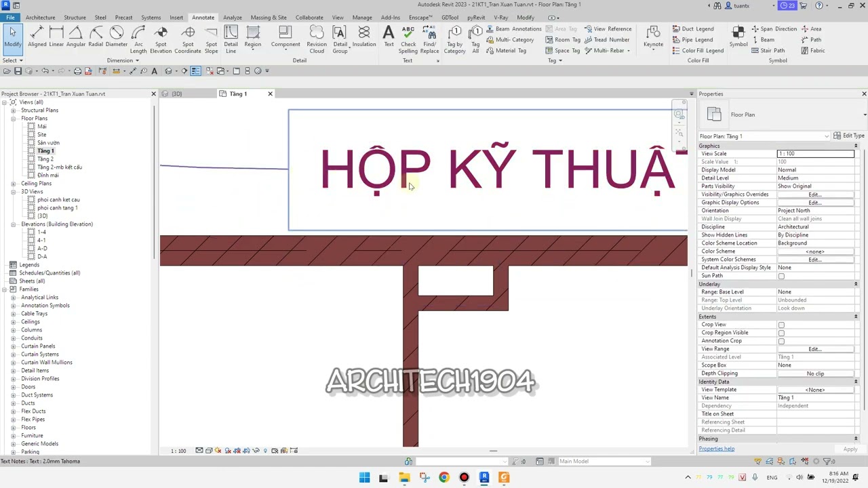The width and height of the screenshot is (868, 488).
Task: Activate the Detail Line tool
Action: [x=231, y=40]
